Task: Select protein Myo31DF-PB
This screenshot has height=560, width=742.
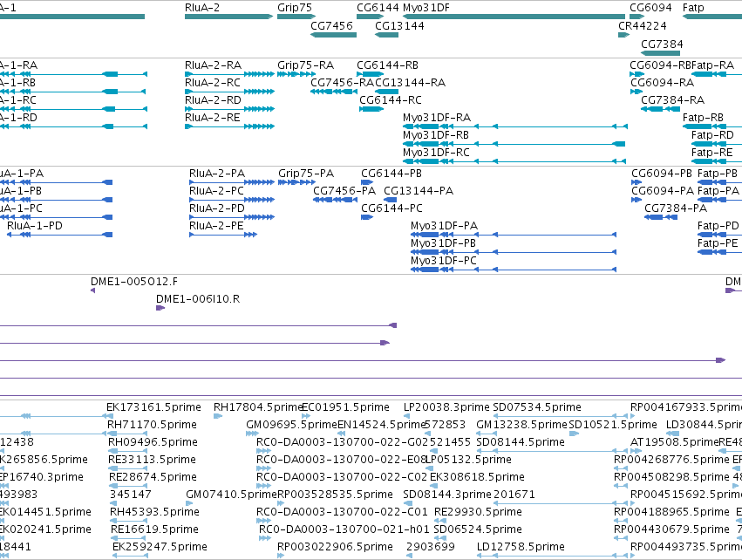Action: (x=443, y=242)
